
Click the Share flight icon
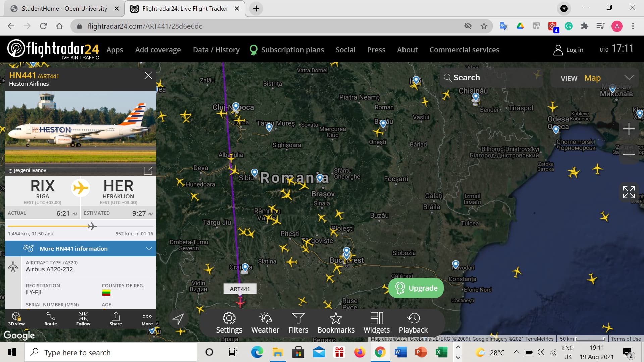pyautogui.click(x=116, y=319)
